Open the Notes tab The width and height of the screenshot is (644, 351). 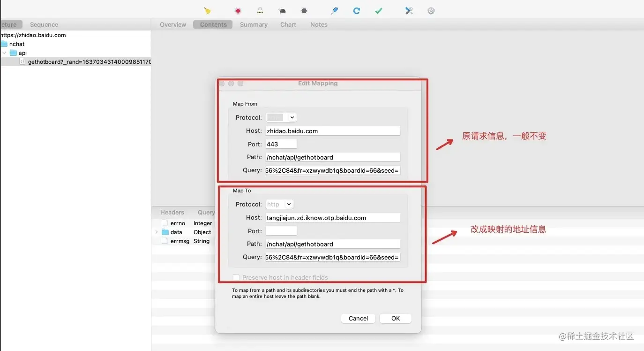319,24
